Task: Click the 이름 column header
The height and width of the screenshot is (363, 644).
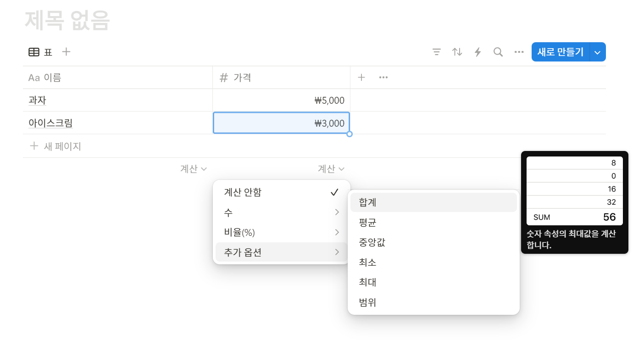Action: tap(118, 78)
